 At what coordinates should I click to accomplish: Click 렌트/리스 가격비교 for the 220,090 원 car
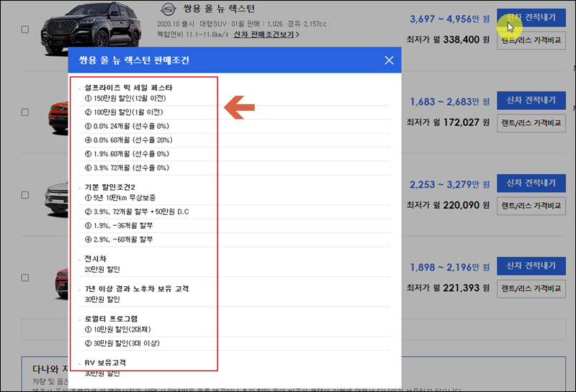(531, 206)
